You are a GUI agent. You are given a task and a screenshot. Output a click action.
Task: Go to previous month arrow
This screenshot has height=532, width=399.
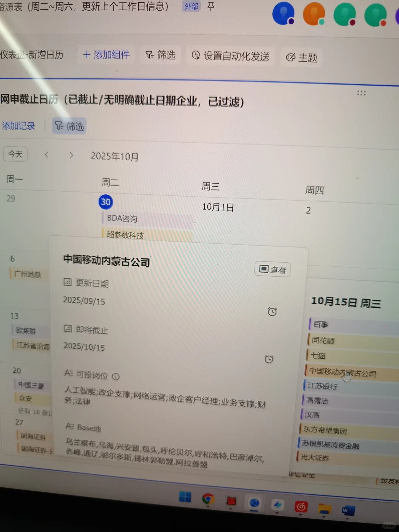click(x=47, y=155)
